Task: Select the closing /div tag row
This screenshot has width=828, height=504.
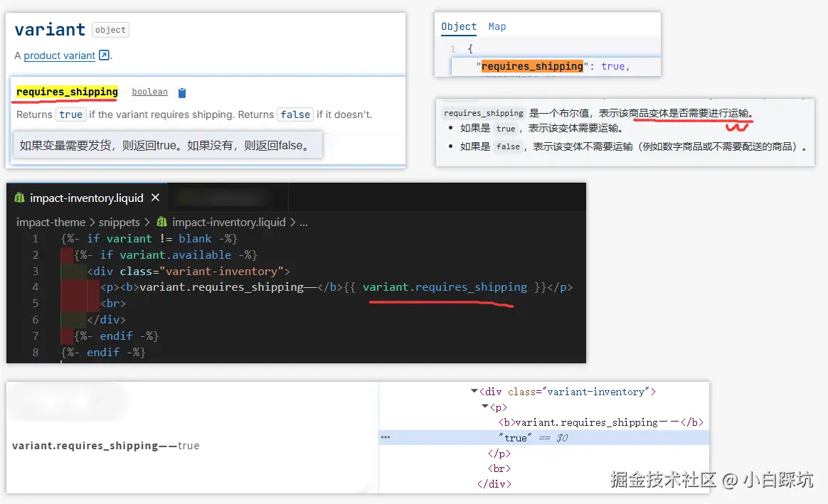Action: click(494, 483)
